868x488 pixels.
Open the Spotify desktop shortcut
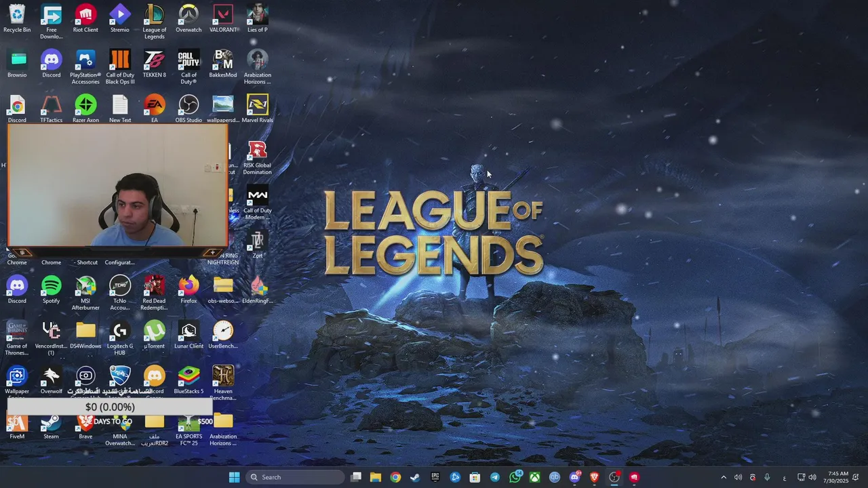coord(52,289)
